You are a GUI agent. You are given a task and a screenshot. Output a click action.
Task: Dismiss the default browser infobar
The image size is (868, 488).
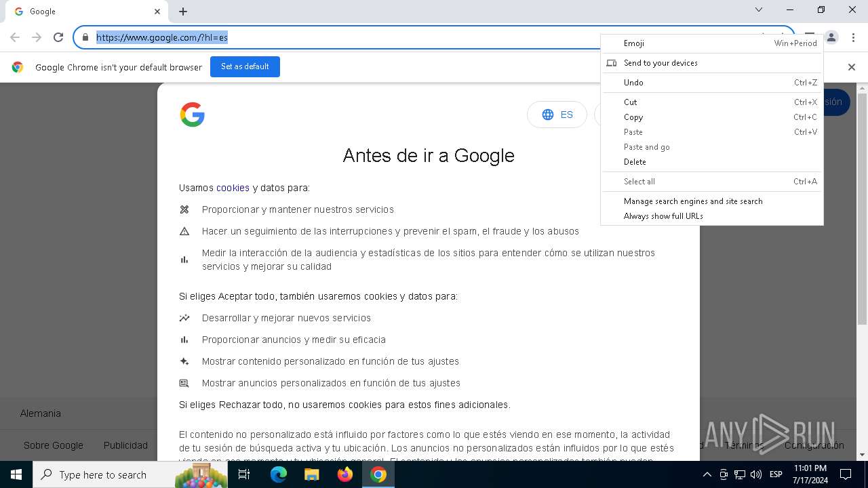pyautogui.click(x=852, y=67)
